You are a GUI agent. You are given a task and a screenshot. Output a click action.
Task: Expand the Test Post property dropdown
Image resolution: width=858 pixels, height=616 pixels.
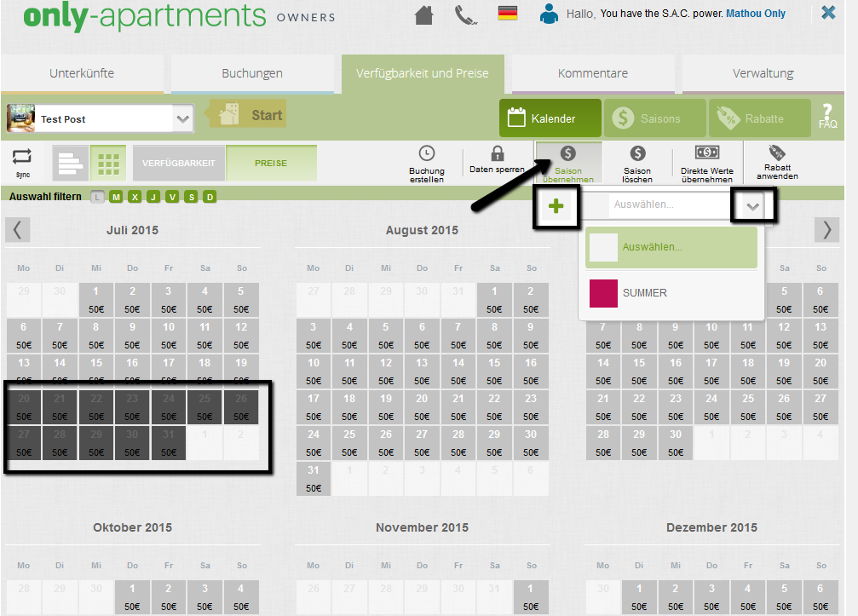point(182,119)
